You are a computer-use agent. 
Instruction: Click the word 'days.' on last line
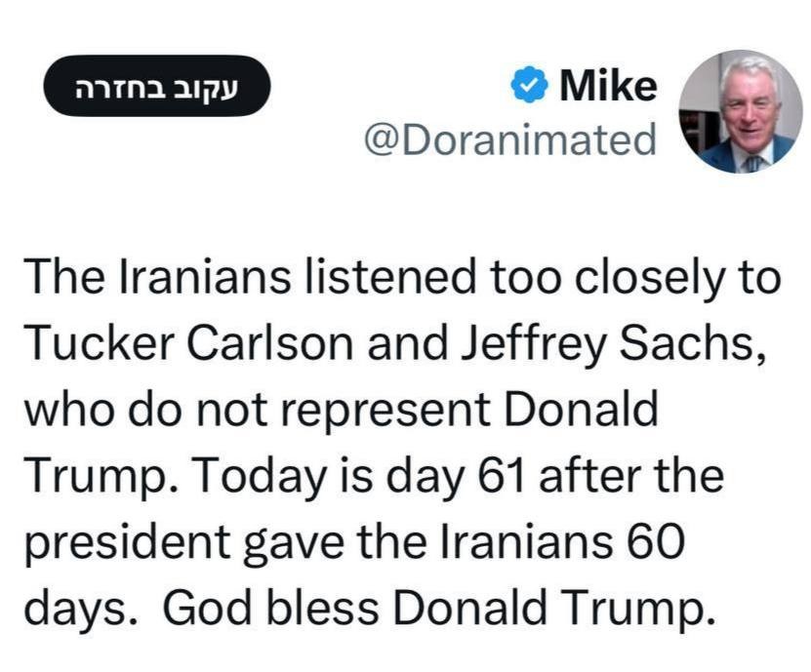81,609
